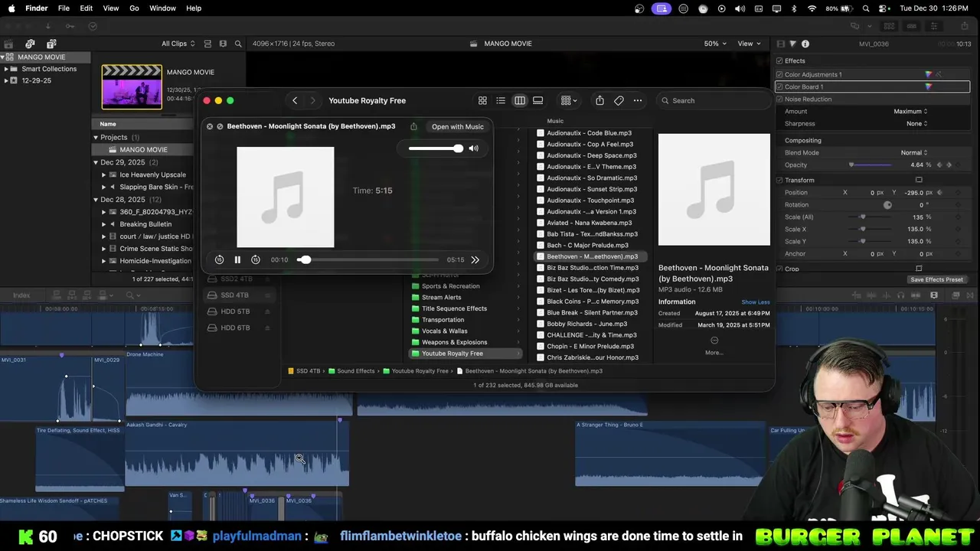Click the Crop onscreen controls icon
The height and width of the screenshot is (551, 980).
(919, 269)
